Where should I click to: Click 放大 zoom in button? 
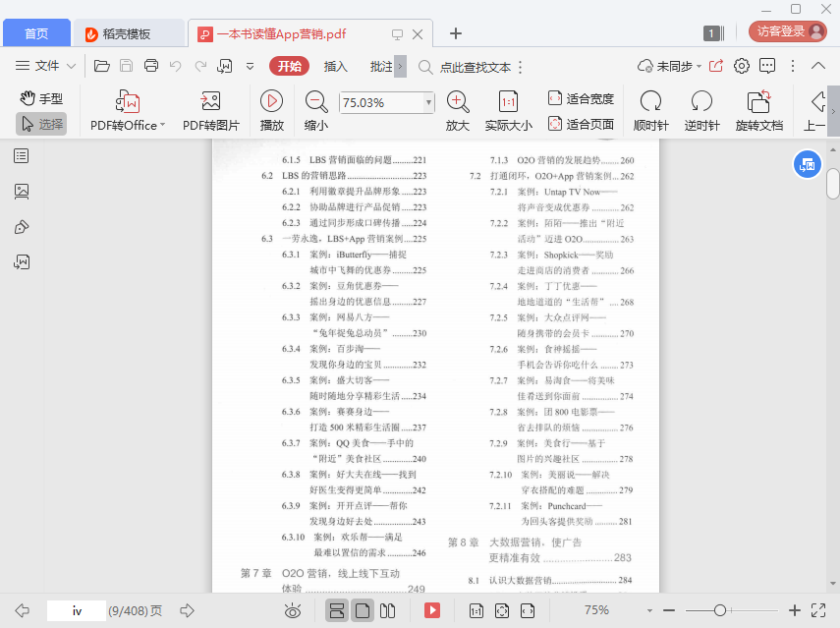(x=458, y=111)
